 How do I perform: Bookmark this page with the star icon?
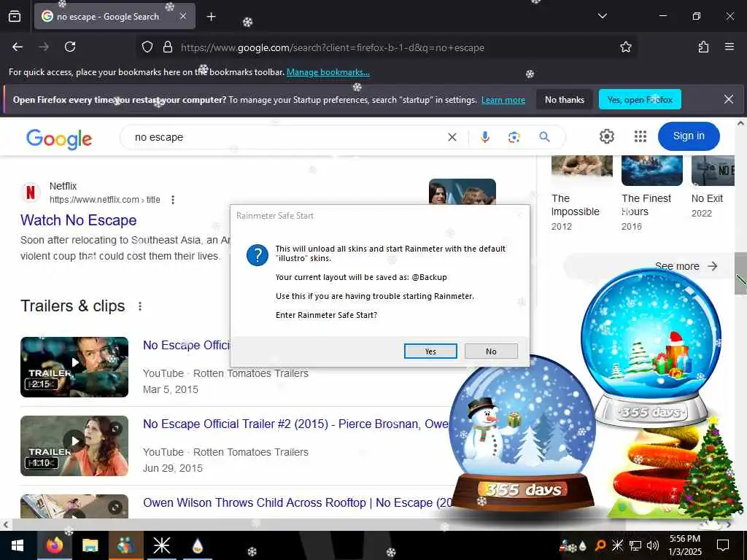point(625,47)
